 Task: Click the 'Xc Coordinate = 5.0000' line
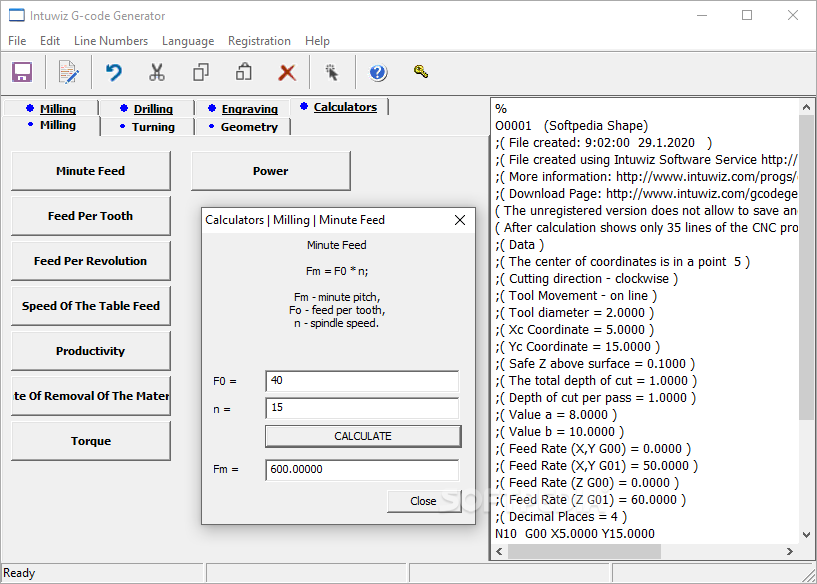[575, 330]
